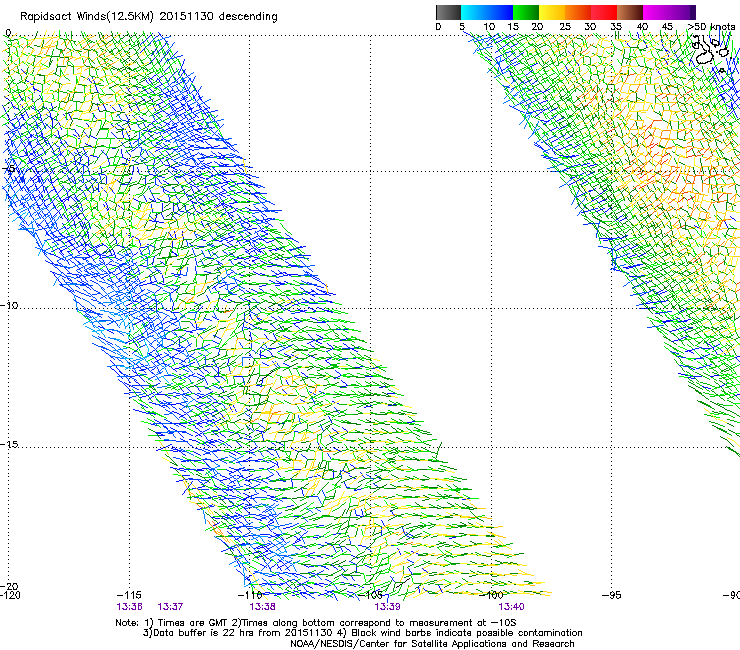This screenshot has width=740, height=650.
Task: Click the '20' label under the color bar
Action: (x=537, y=27)
